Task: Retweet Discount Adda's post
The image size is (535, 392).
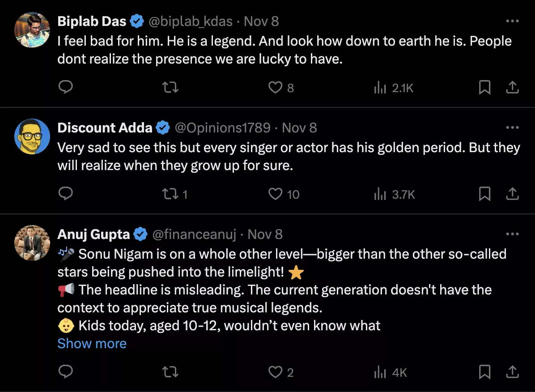Action: point(170,194)
